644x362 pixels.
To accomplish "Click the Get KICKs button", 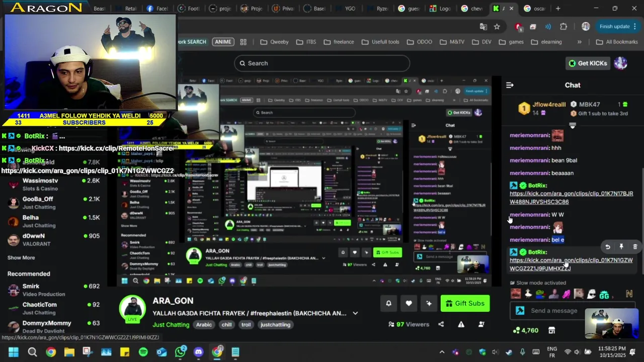I will tap(588, 63).
